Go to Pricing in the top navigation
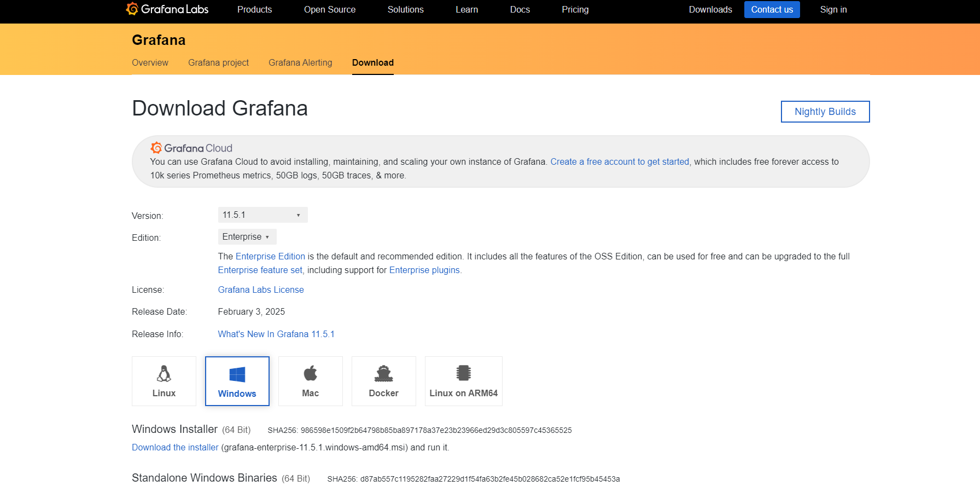 pyautogui.click(x=575, y=9)
